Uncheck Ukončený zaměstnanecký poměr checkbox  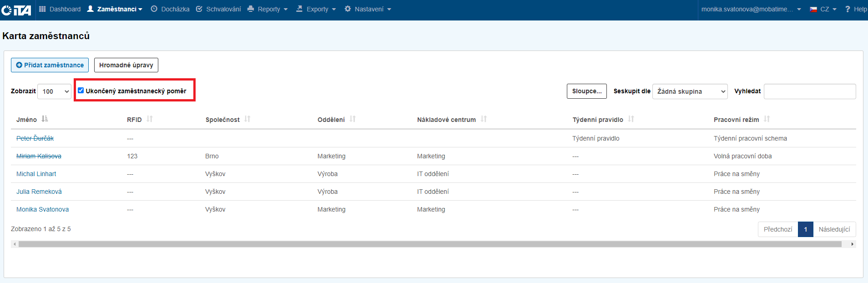point(81,91)
